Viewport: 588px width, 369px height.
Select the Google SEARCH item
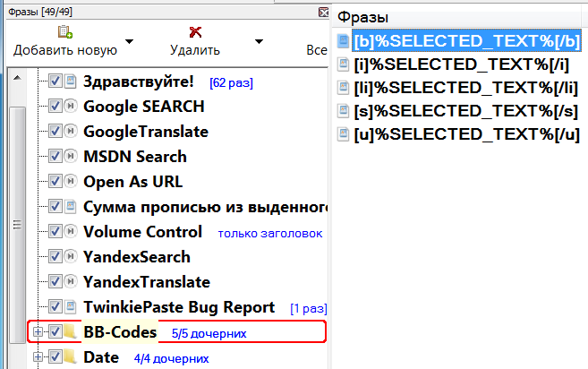(143, 107)
